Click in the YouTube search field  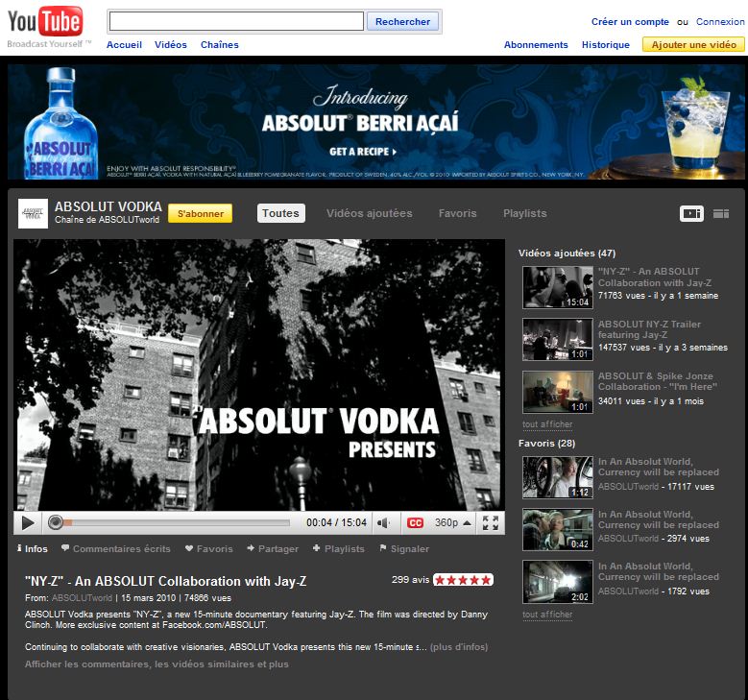pos(235,21)
